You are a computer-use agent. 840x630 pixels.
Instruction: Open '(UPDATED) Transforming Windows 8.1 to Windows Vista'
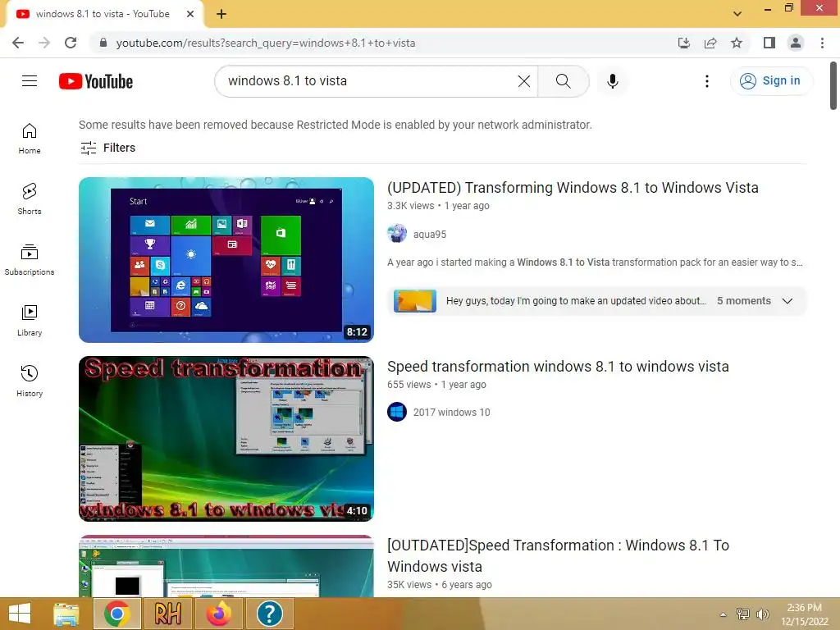coord(573,188)
